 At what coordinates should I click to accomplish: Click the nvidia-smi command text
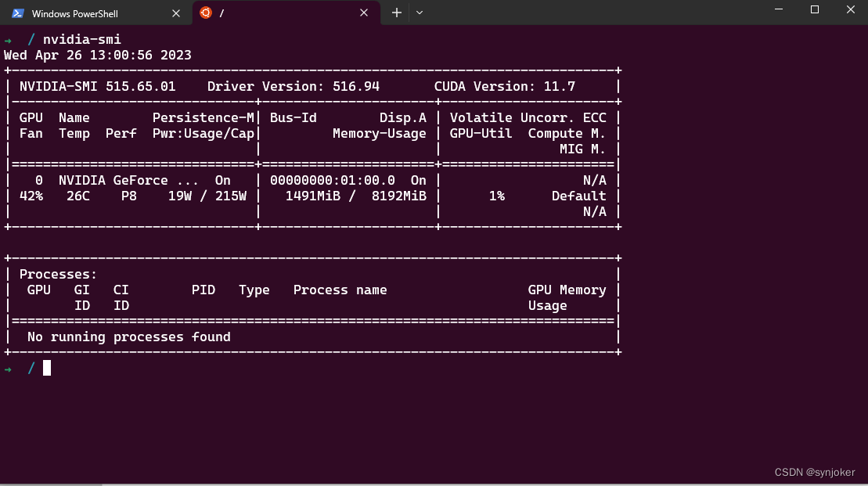click(82, 39)
